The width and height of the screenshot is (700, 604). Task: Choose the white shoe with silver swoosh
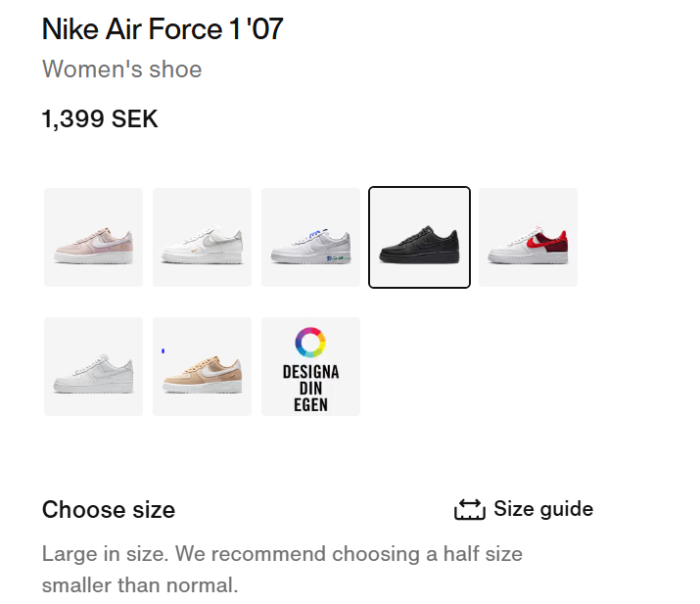202,238
